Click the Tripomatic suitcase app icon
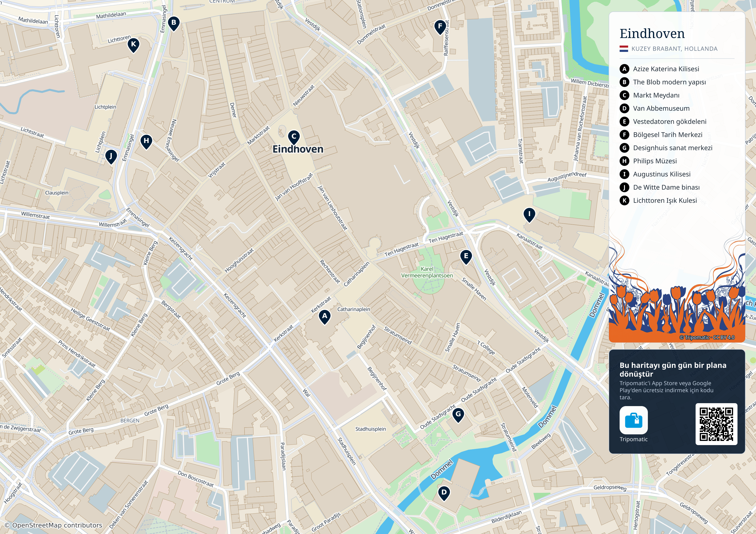This screenshot has width=756, height=534. click(633, 420)
